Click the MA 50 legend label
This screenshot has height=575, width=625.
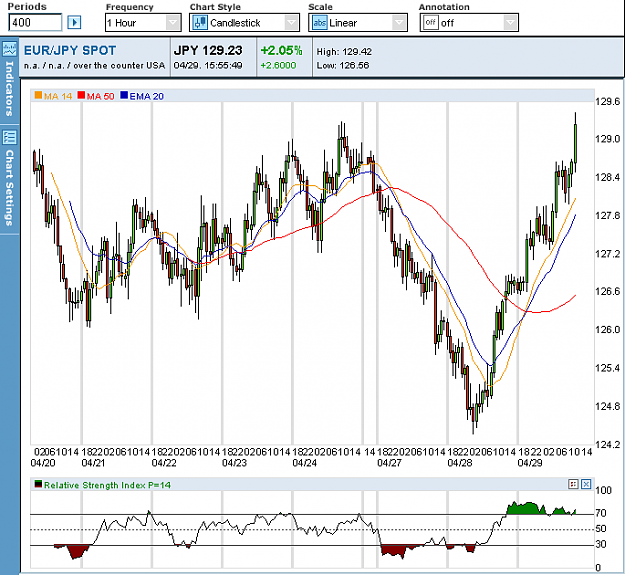pos(100,96)
